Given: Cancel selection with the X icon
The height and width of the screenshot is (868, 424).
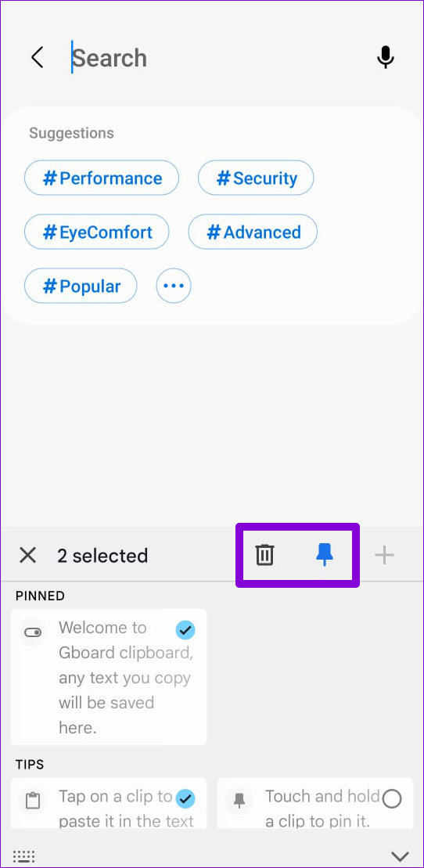Looking at the screenshot, I should tap(27, 555).
